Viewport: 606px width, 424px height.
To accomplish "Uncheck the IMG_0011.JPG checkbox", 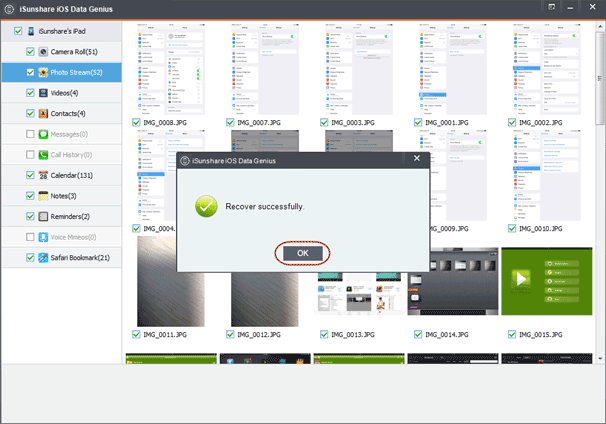I will point(136,334).
